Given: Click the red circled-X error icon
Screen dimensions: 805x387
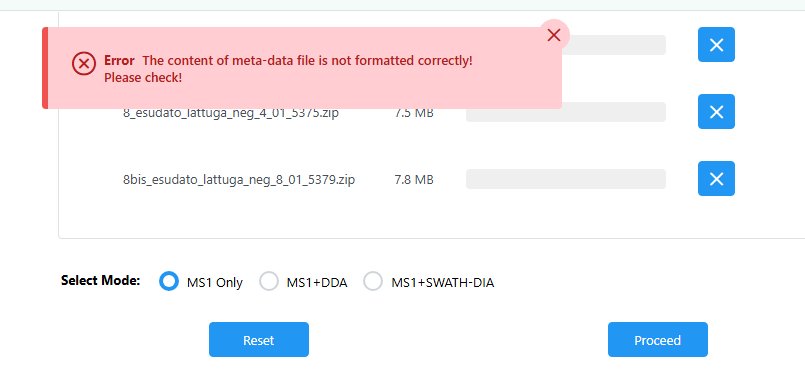Looking at the screenshot, I should [84, 64].
